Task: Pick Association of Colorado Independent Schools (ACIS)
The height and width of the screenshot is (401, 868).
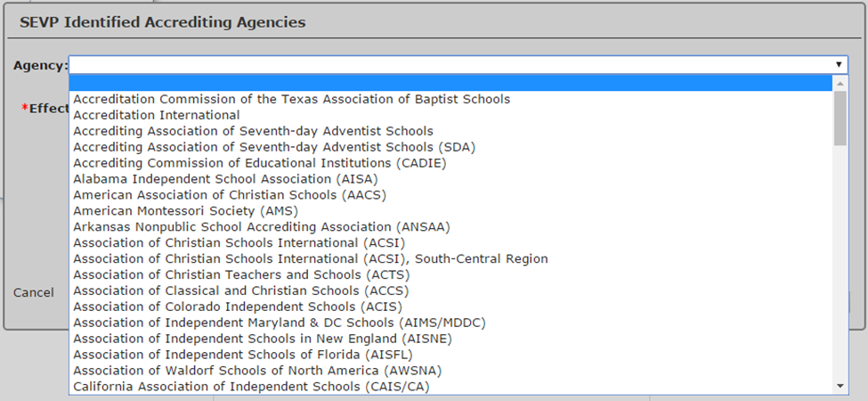Action: 238,307
